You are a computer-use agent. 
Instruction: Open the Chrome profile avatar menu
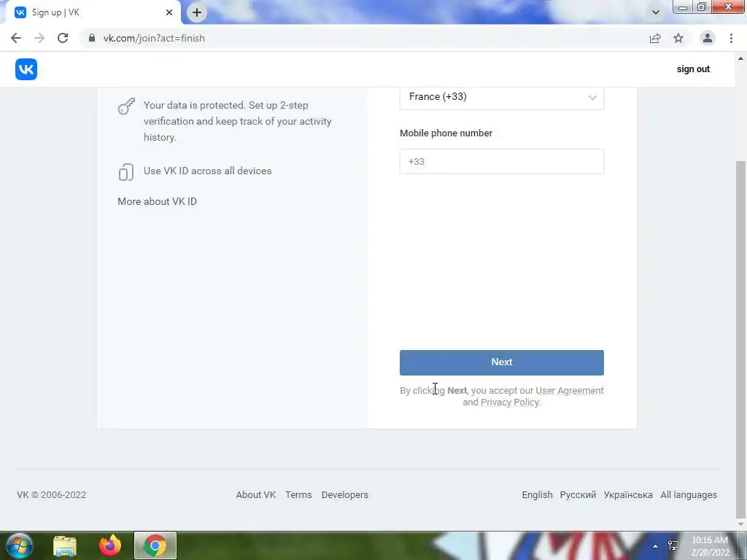[708, 38]
